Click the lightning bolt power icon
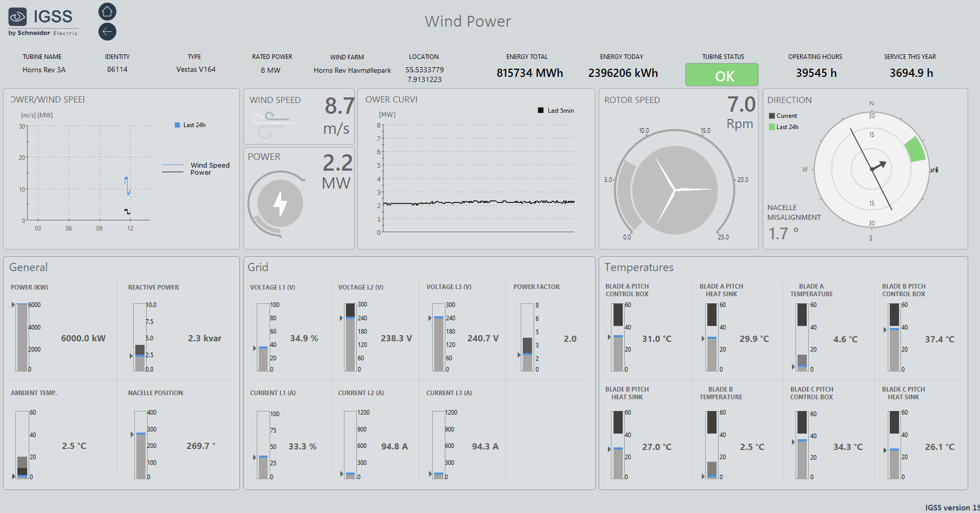The image size is (980, 513). [x=280, y=203]
